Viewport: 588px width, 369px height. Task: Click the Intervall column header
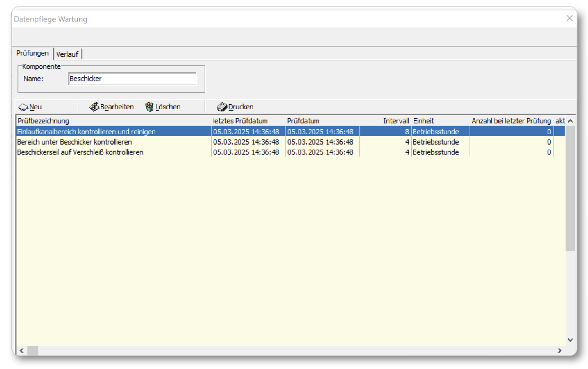pos(385,121)
